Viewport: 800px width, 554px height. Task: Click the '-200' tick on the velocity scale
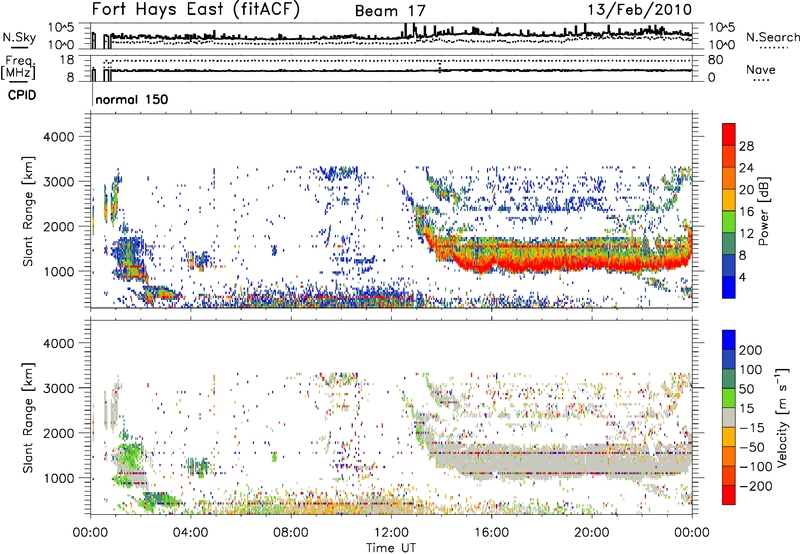coord(755,486)
